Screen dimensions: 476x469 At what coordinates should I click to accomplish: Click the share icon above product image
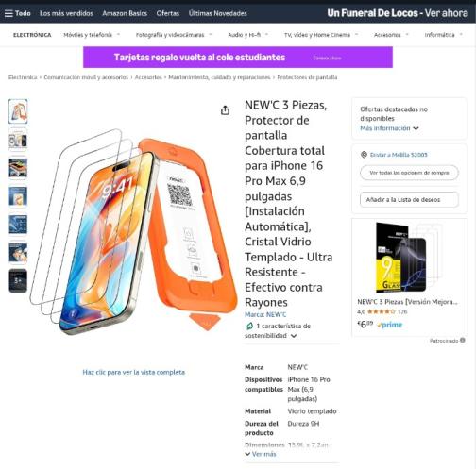(x=225, y=110)
